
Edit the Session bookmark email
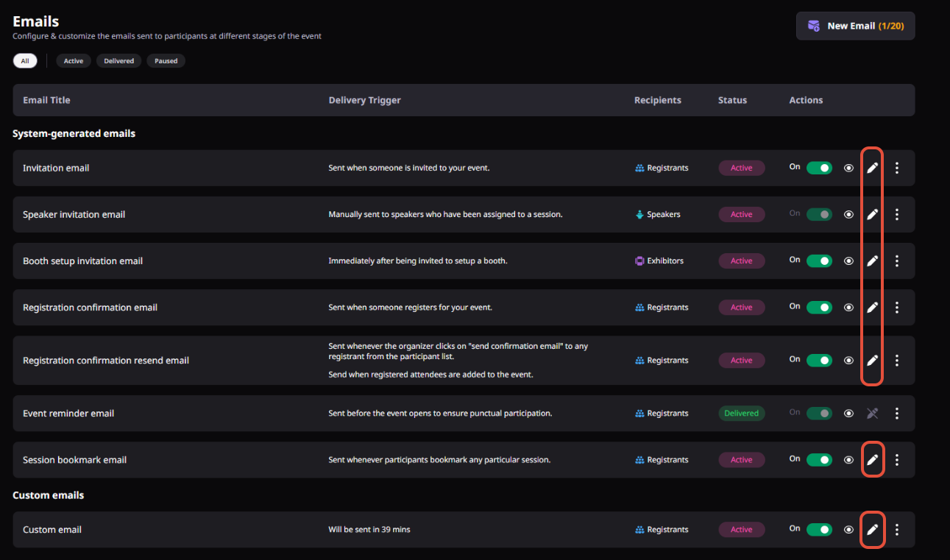point(872,459)
